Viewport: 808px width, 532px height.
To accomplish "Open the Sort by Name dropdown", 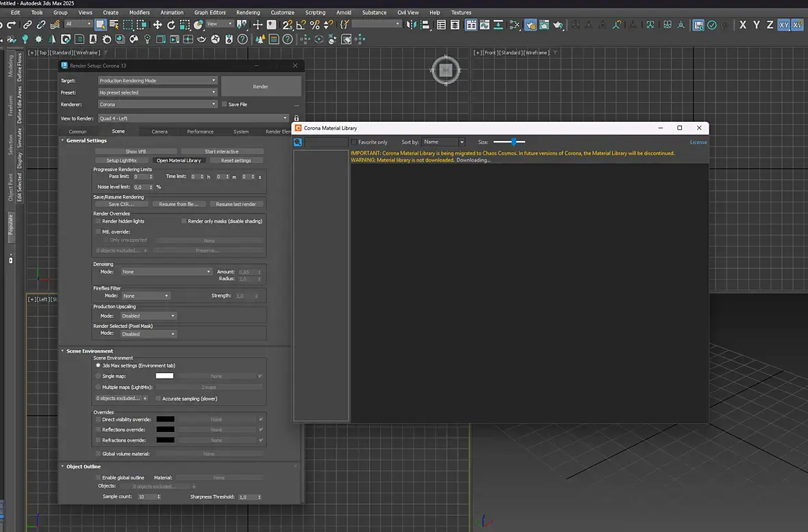I will click(443, 142).
